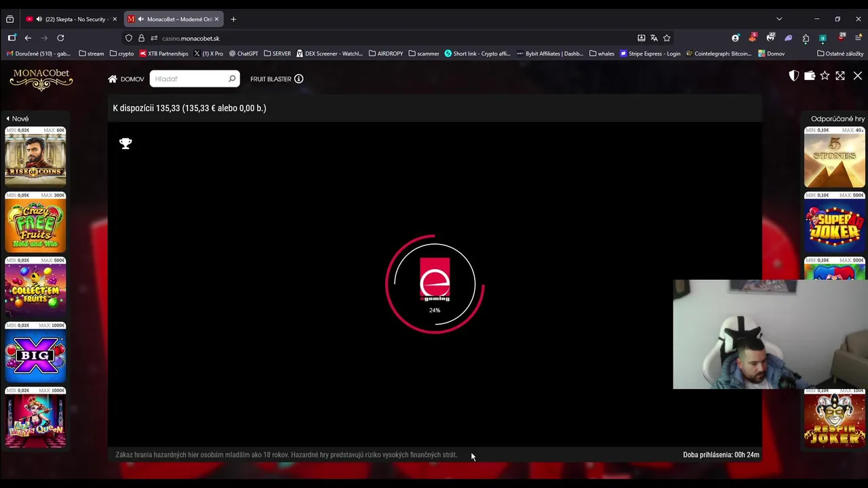868x488 pixels.
Task: Open the crypto bookmarks folder
Action: coord(121,54)
